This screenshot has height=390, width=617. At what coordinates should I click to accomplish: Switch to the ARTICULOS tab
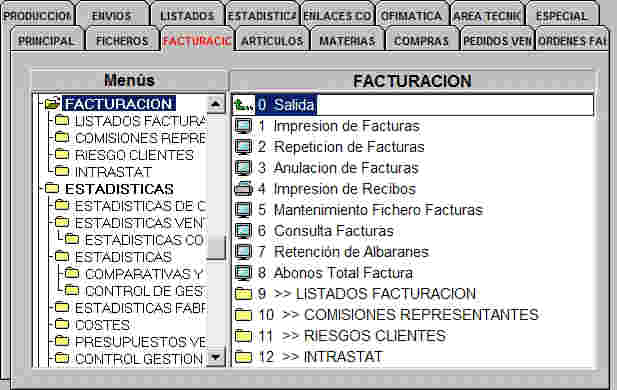(272, 41)
